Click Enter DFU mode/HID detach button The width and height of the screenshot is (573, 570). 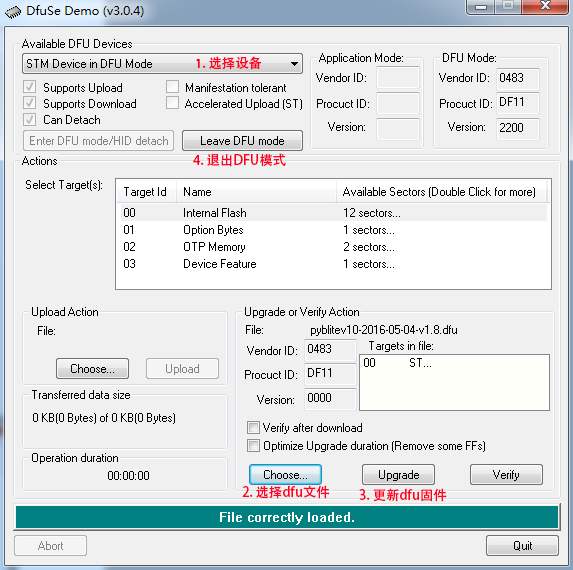tap(98, 141)
